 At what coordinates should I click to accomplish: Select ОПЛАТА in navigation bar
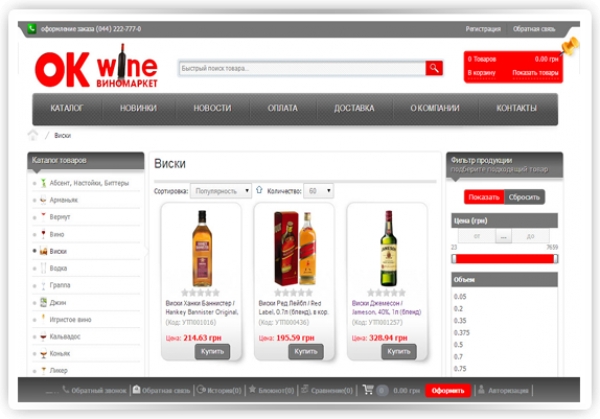282,108
